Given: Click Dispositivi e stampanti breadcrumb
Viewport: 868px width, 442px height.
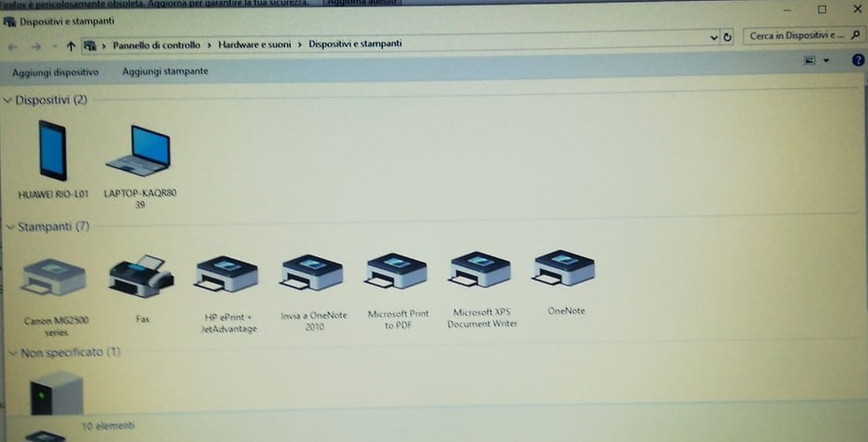Looking at the screenshot, I should 355,43.
